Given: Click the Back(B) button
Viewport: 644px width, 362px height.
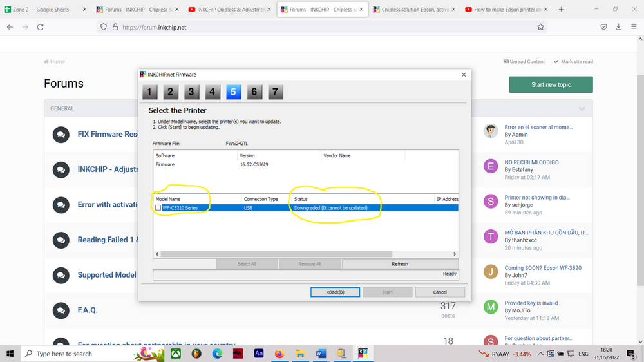Looking at the screenshot, I should tap(335, 292).
